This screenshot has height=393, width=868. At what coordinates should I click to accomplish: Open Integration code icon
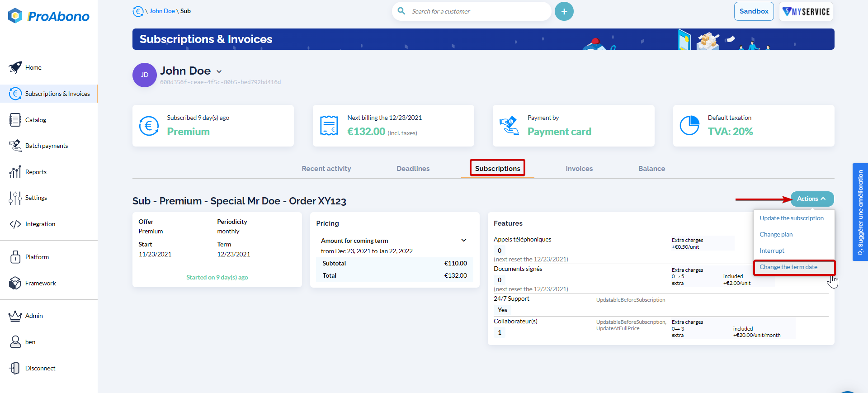pyautogui.click(x=15, y=224)
